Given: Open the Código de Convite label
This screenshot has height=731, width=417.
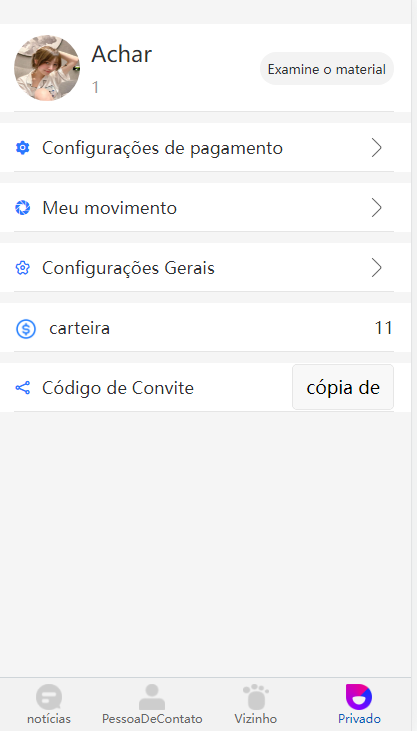Looking at the screenshot, I should [118, 388].
